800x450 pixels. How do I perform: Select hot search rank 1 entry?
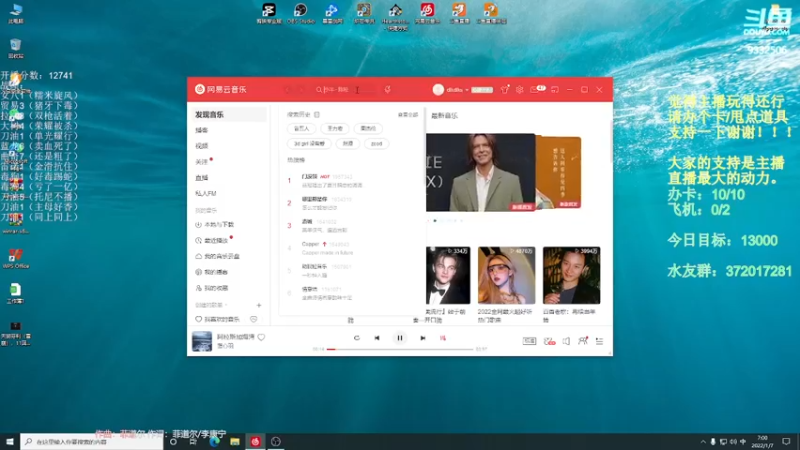point(352,181)
